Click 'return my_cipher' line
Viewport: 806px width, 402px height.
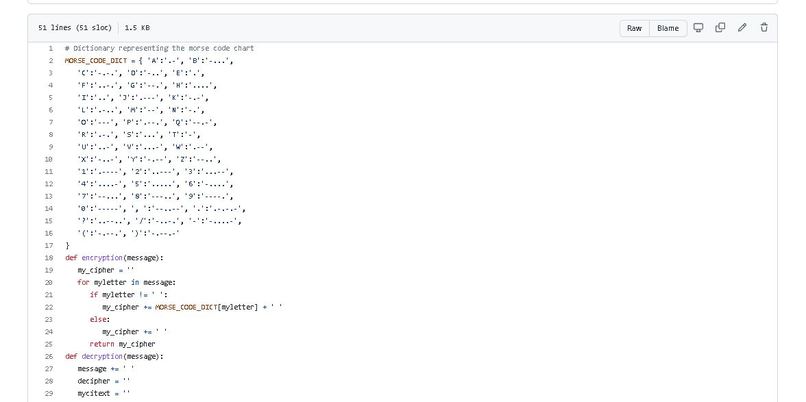[122, 344]
